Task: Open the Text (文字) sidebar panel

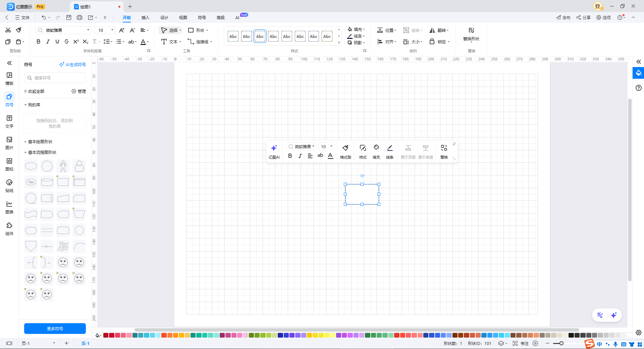Action: (x=9, y=122)
